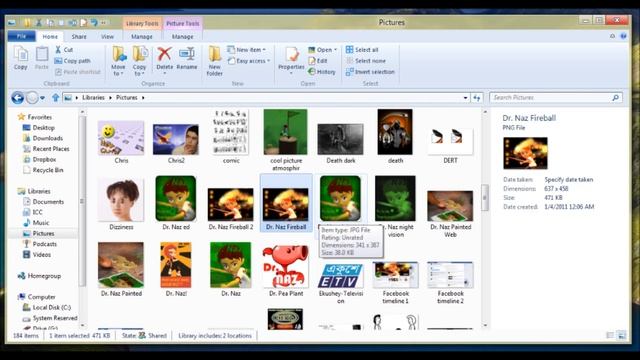Click the Up one level arrow

click(x=56, y=98)
